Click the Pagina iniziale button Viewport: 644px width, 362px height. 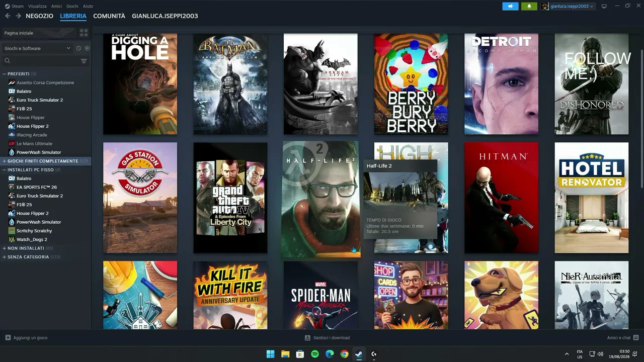(x=38, y=33)
